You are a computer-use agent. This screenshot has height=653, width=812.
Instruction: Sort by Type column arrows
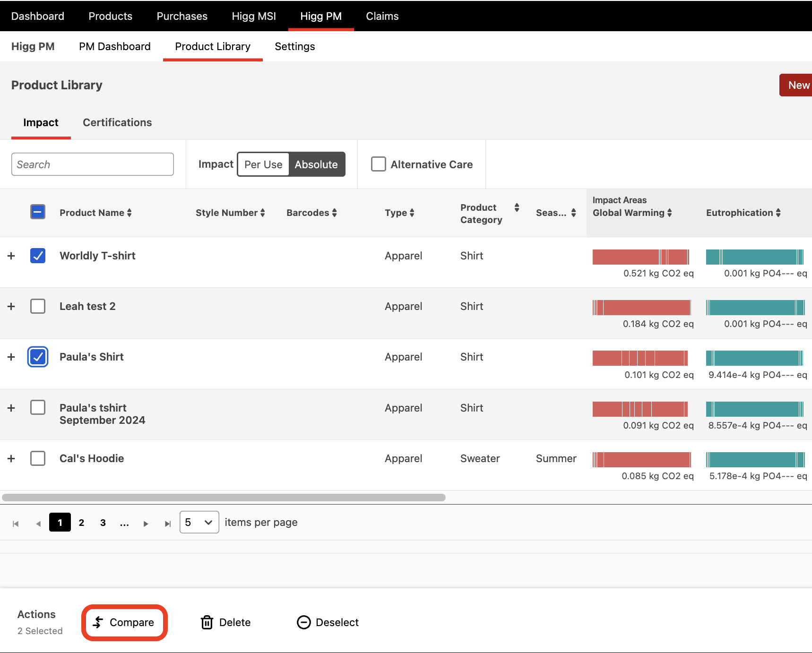pos(412,213)
